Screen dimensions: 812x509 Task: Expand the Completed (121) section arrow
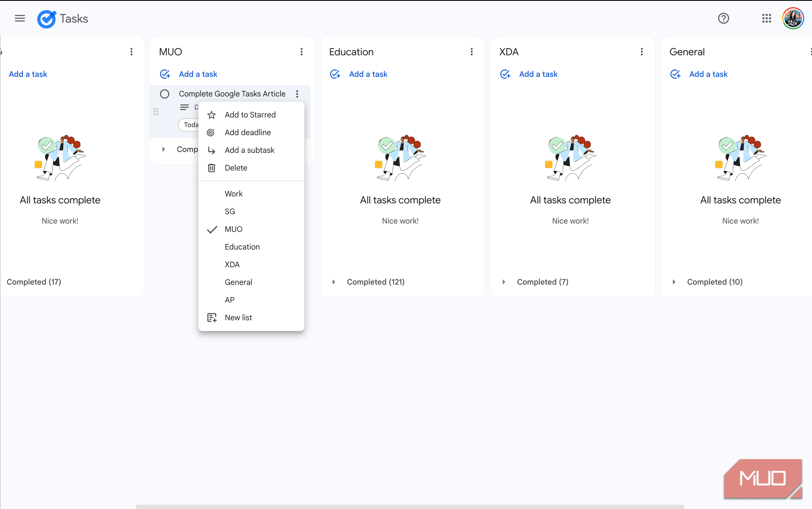point(334,282)
